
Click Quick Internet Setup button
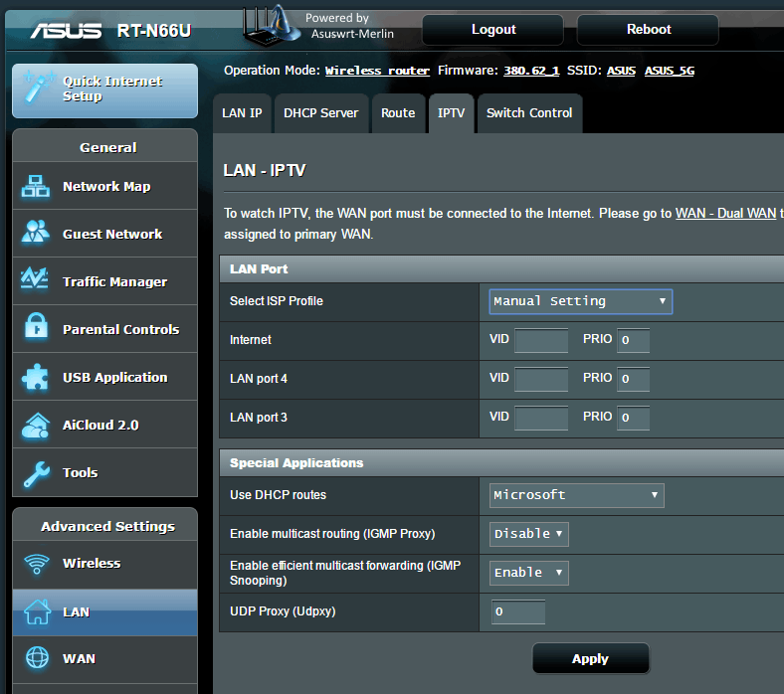tap(105, 90)
